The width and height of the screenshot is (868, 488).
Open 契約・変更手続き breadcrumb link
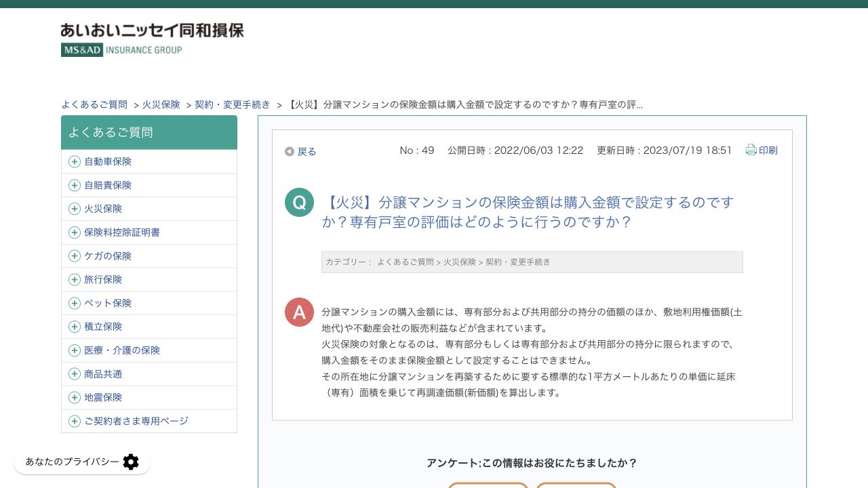tap(233, 104)
